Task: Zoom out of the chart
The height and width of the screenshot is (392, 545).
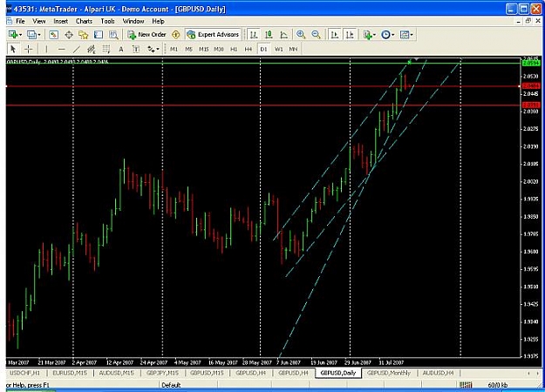Action: pyautogui.click(x=316, y=35)
